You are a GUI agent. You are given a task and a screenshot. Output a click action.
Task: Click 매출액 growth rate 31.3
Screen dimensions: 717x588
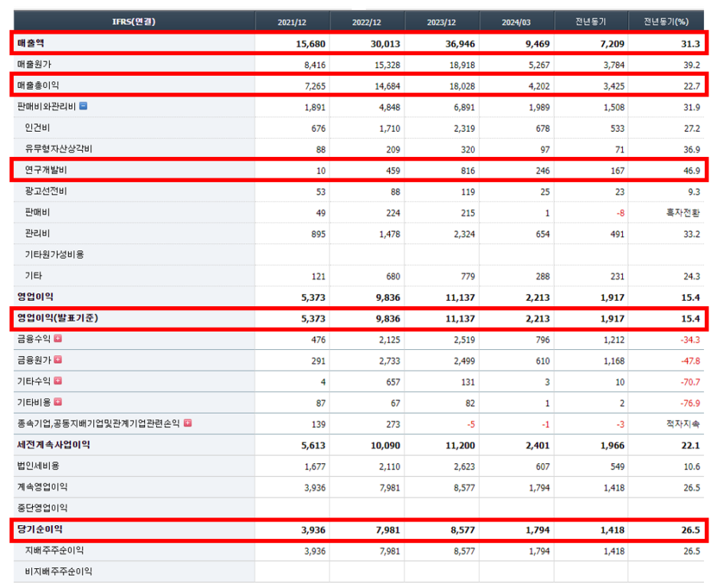pyautogui.click(x=690, y=44)
